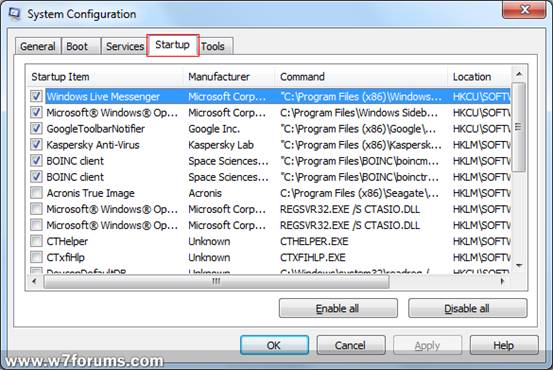Viewport: 553px width, 370px height.
Task: Click the System Configuration title bar icon
Action: (x=14, y=13)
